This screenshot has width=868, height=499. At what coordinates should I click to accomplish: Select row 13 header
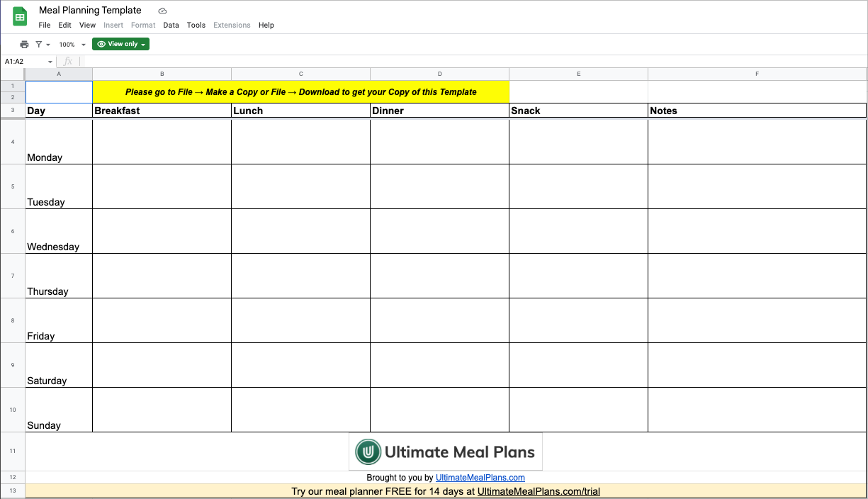coord(13,491)
